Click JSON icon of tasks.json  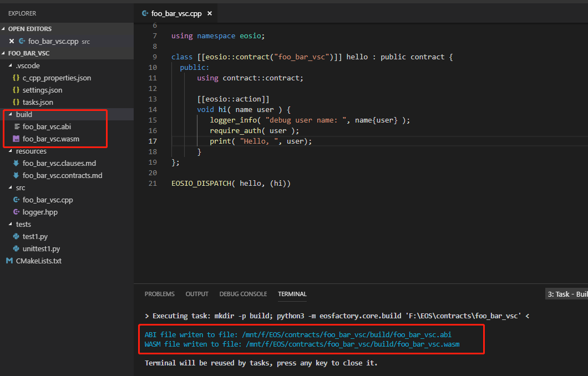[x=16, y=102]
